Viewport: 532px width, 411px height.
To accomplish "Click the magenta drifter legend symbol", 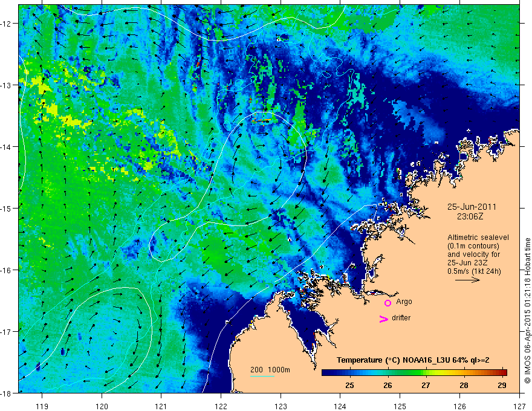I will (x=383, y=319).
